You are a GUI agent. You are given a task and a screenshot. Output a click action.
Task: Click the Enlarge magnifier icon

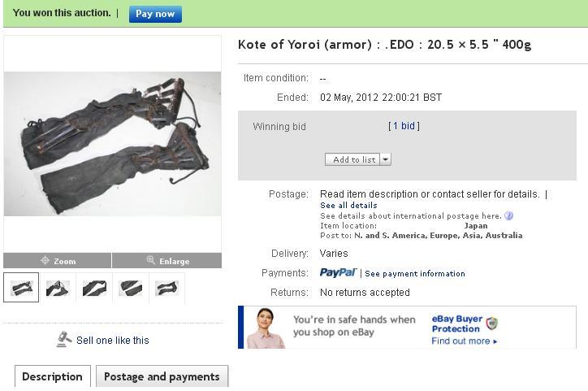151,260
